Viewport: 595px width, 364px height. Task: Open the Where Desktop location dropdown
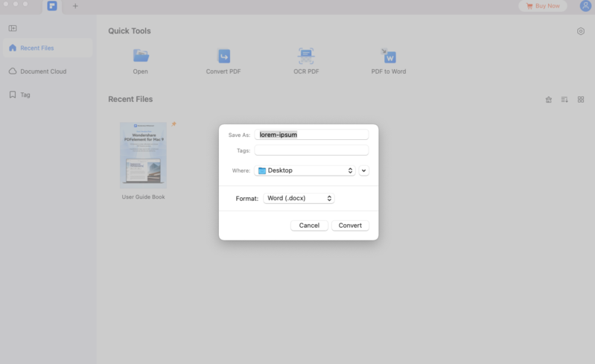coord(305,170)
